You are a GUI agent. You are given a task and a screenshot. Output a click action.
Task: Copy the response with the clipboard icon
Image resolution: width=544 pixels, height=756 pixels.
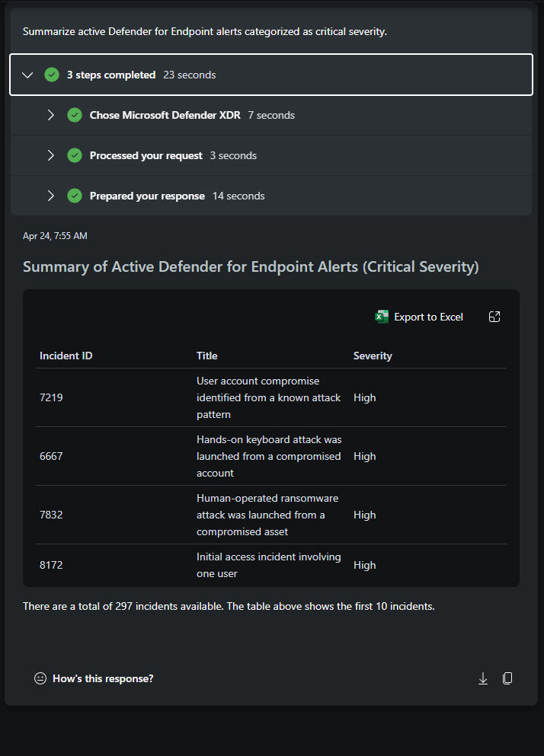click(507, 678)
